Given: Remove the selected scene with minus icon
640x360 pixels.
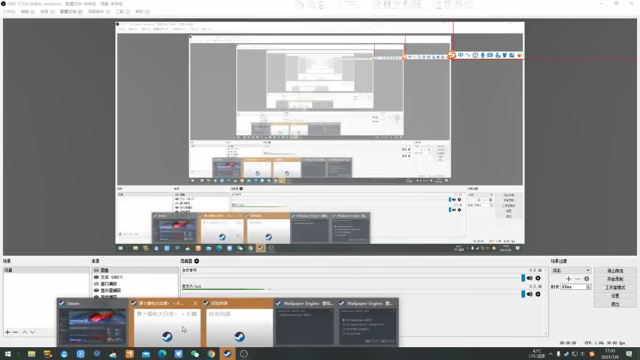Looking at the screenshot, I should coord(16,332).
